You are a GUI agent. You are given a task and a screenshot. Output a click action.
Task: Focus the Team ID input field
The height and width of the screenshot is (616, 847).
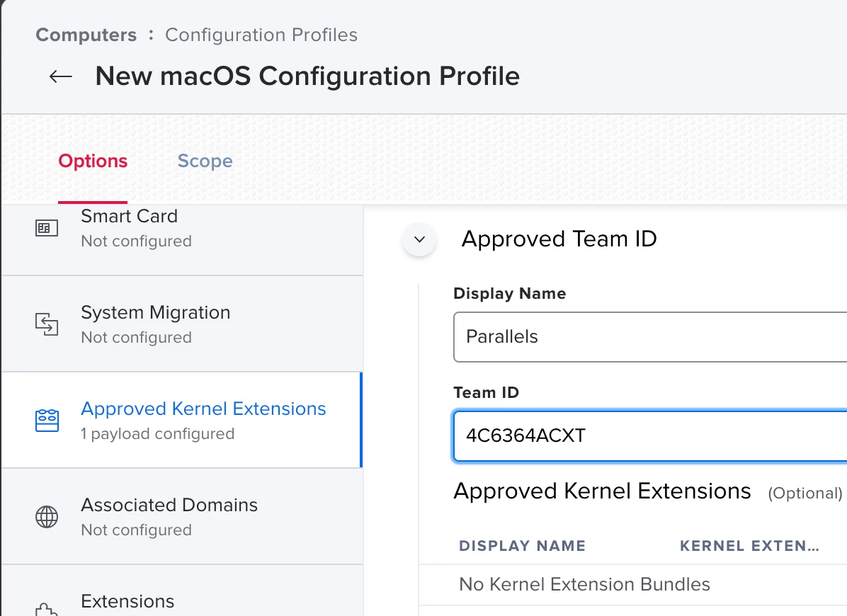(x=649, y=435)
